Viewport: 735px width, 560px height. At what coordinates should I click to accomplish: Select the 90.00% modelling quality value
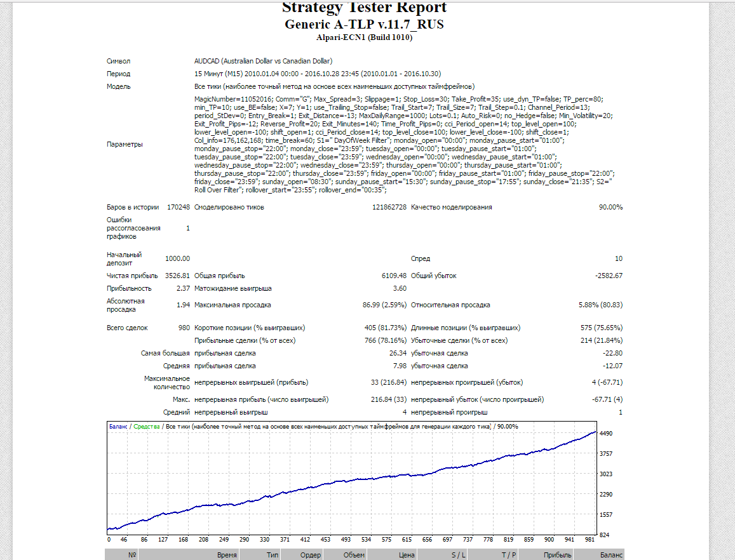(x=610, y=207)
